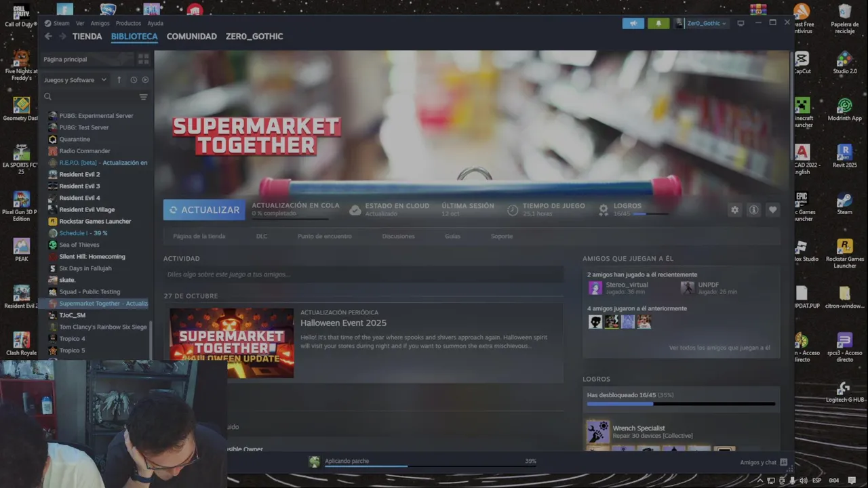Open the Logitech G HUB desktop shortcut
The height and width of the screenshot is (488, 868).
pos(844,392)
